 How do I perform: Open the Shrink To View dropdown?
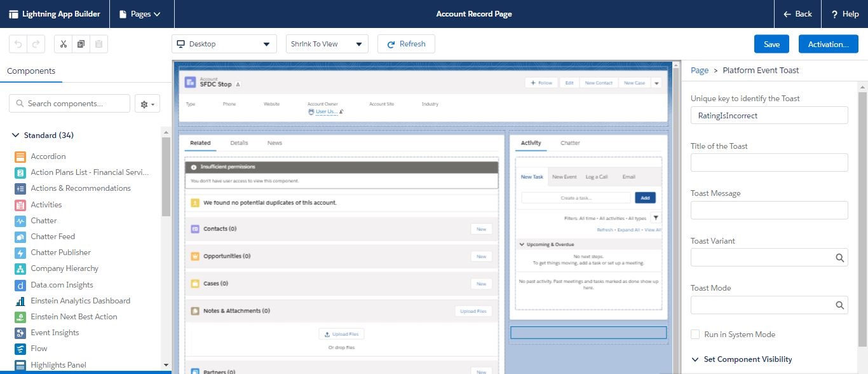tap(327, 44)
